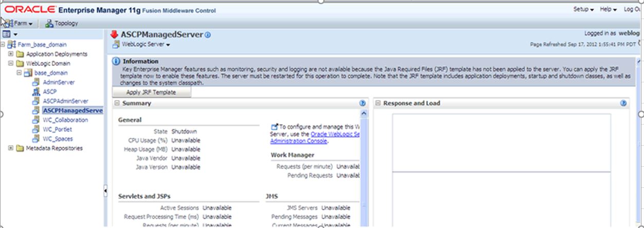This screenshot has width=644, height=228.
Task: Open the WebLogic Server dropdown menu
Action: (x=145, y=44)
